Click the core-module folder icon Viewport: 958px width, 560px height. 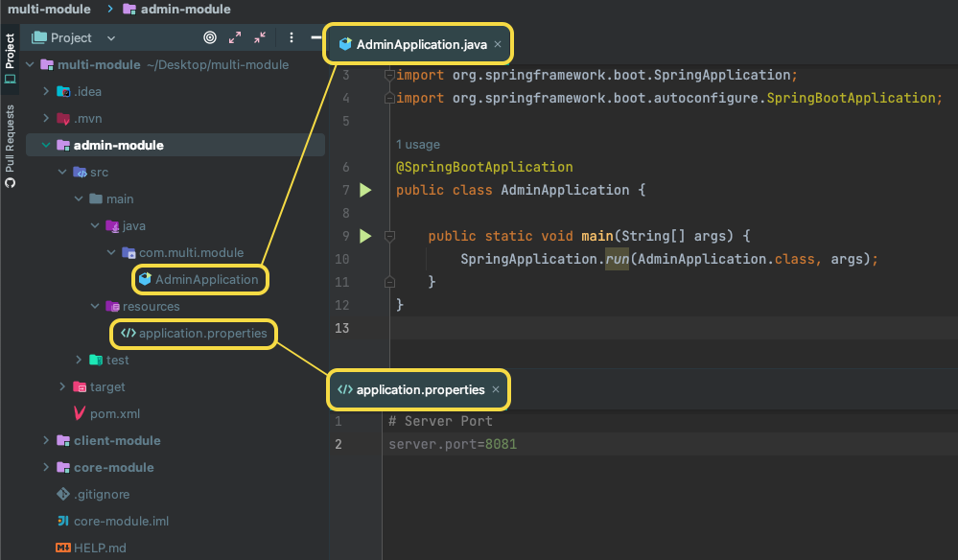(x=63, y=468)
